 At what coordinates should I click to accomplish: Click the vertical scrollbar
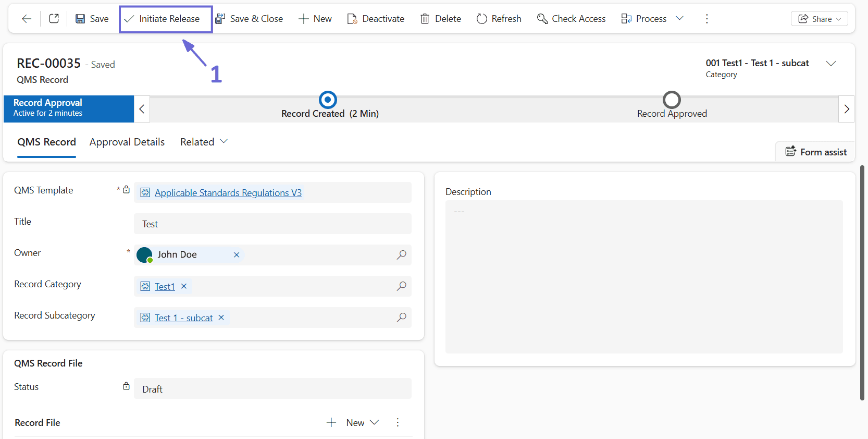862,283
